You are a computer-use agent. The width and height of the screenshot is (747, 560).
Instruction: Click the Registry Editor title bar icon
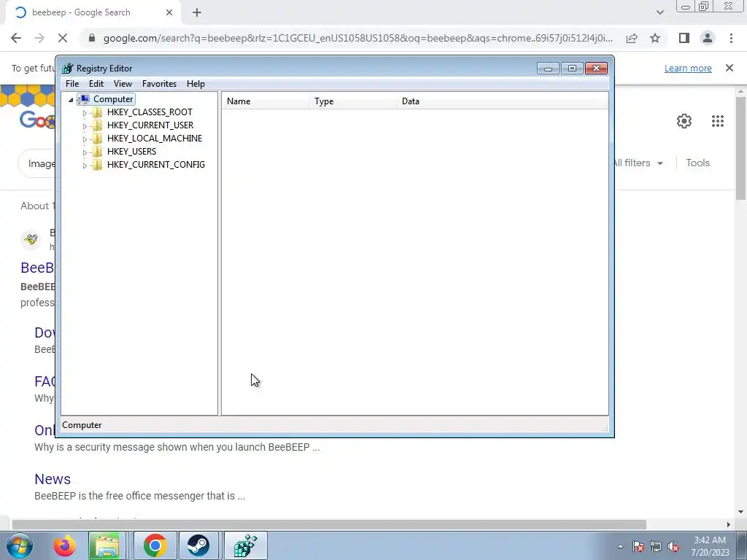[68, 69]
